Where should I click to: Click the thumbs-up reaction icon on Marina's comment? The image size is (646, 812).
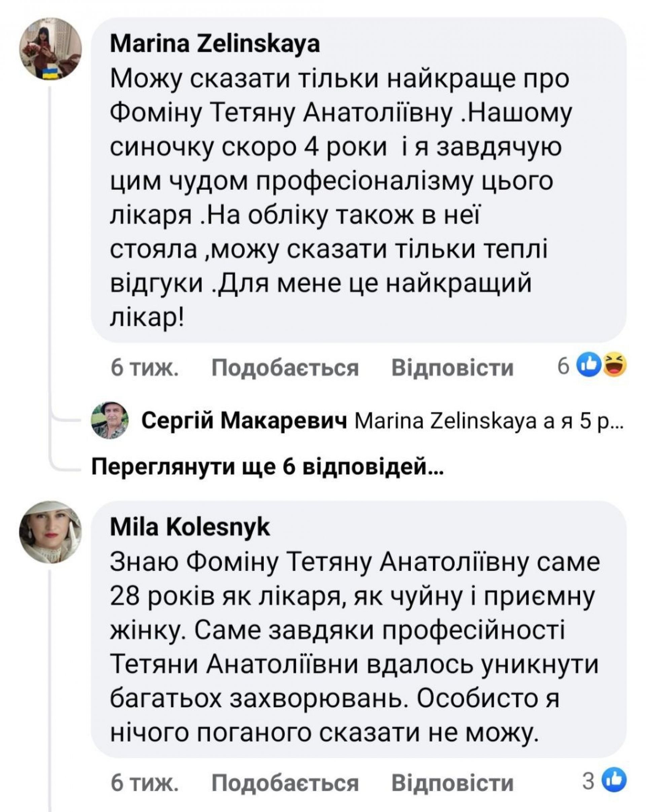click(x=589, y=365)
